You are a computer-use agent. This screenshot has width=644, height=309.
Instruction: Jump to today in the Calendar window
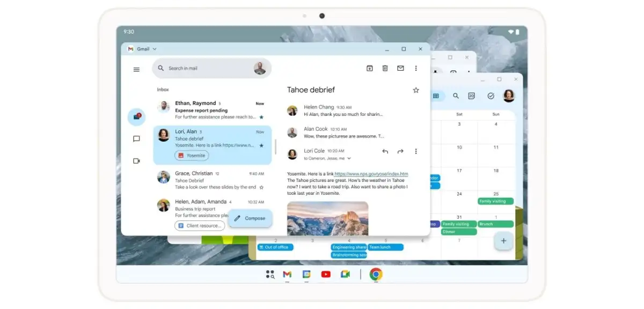click(x=471, y=96)
